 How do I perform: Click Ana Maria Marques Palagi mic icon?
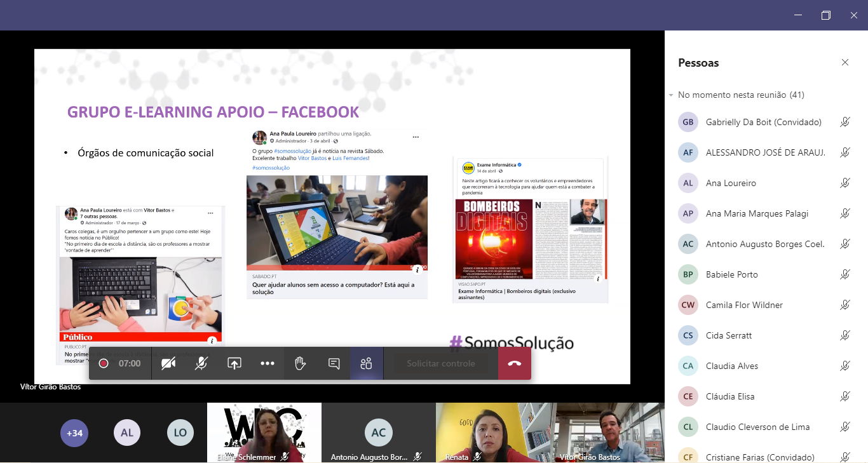[x=845, y=213]
